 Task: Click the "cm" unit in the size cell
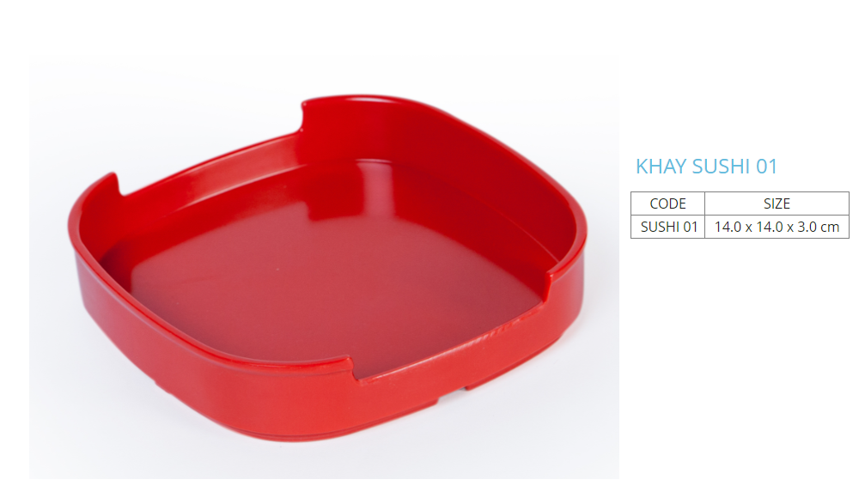[x=830, y=227]
